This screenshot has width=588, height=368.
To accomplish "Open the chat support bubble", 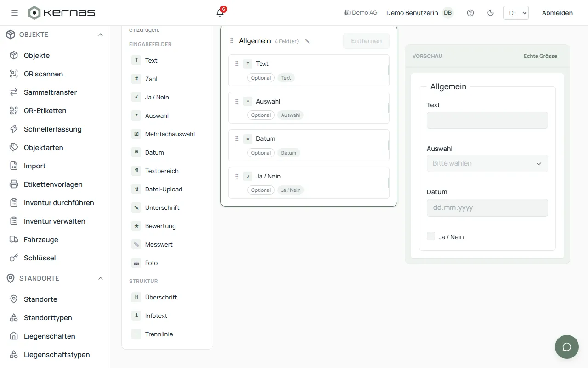I will click(567, 347).
